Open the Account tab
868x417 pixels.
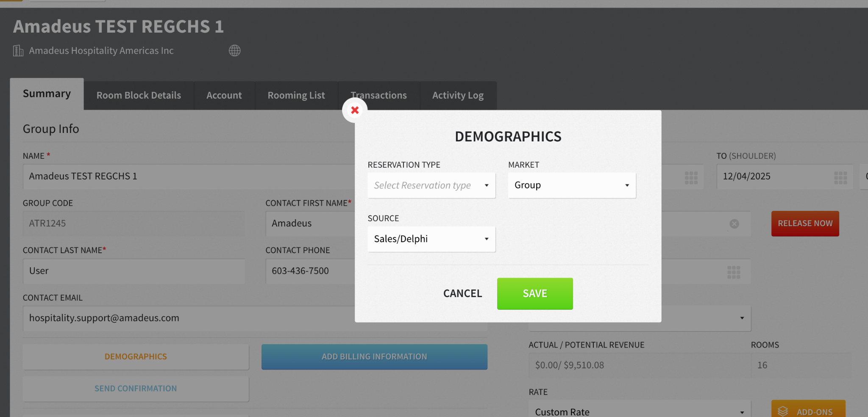224,96
